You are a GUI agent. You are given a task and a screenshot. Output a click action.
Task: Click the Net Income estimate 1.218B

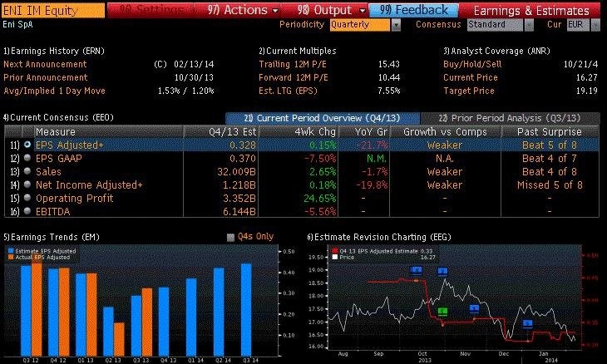point(239,184)
